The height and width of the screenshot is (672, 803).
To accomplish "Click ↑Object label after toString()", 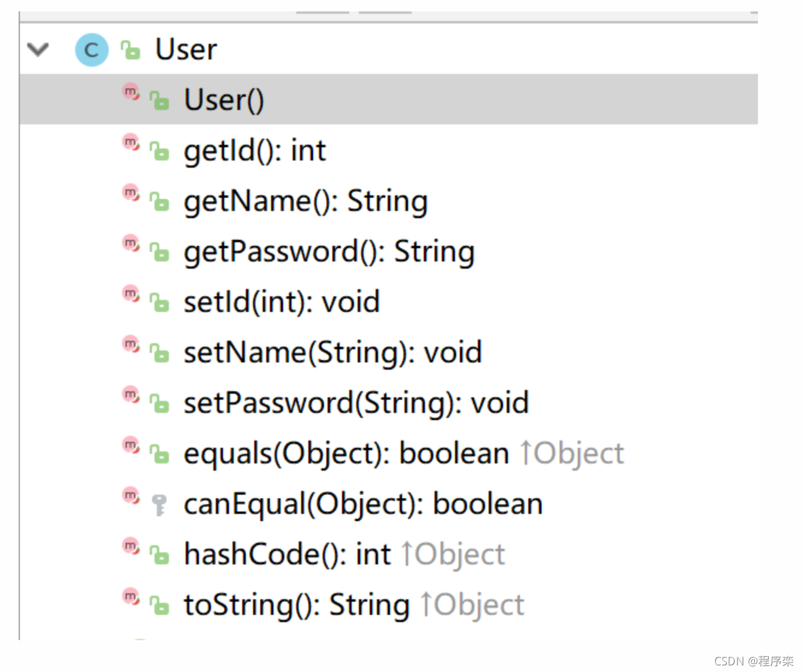I will pos(472,605).
